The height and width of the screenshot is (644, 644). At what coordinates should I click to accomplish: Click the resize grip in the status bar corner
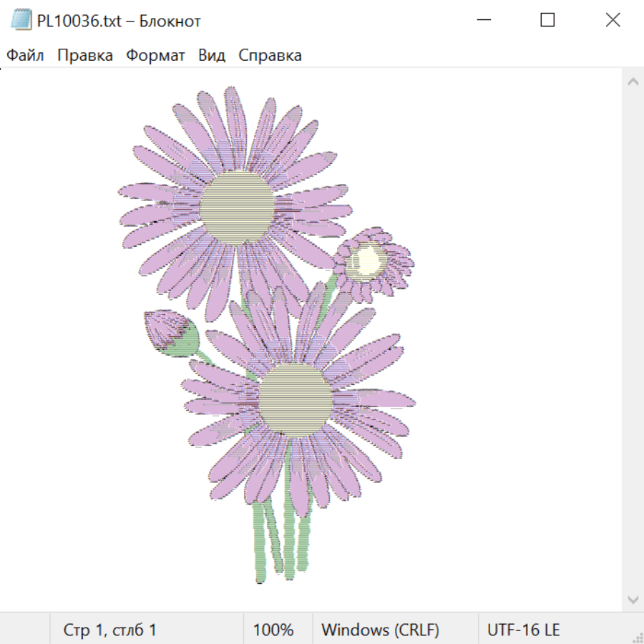click(637, 637)
